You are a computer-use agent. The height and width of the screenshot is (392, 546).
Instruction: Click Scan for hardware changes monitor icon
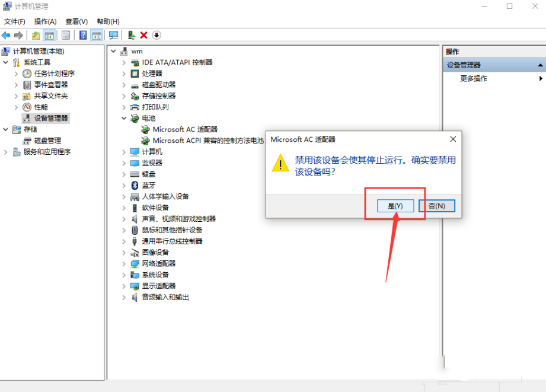113,35
